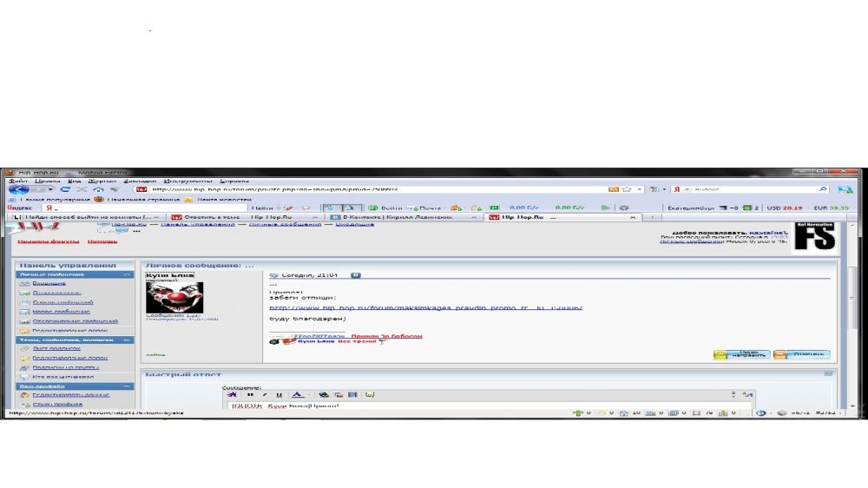Image resolution: width=868 pixels, height=488 pixels.
Task: Open the red Правила форума link
Action: 48,241
